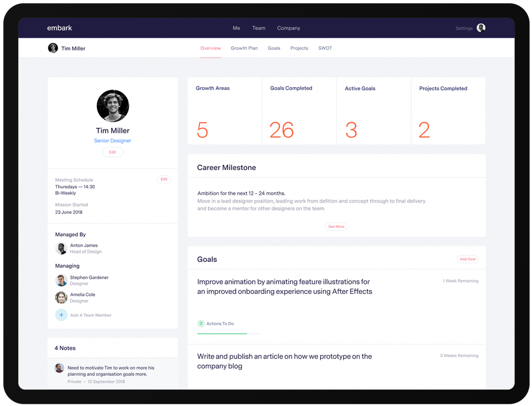The width and height of the screenshot is (532, 406).
Task: Open Settings link
Action: click(x=464, y=28)
